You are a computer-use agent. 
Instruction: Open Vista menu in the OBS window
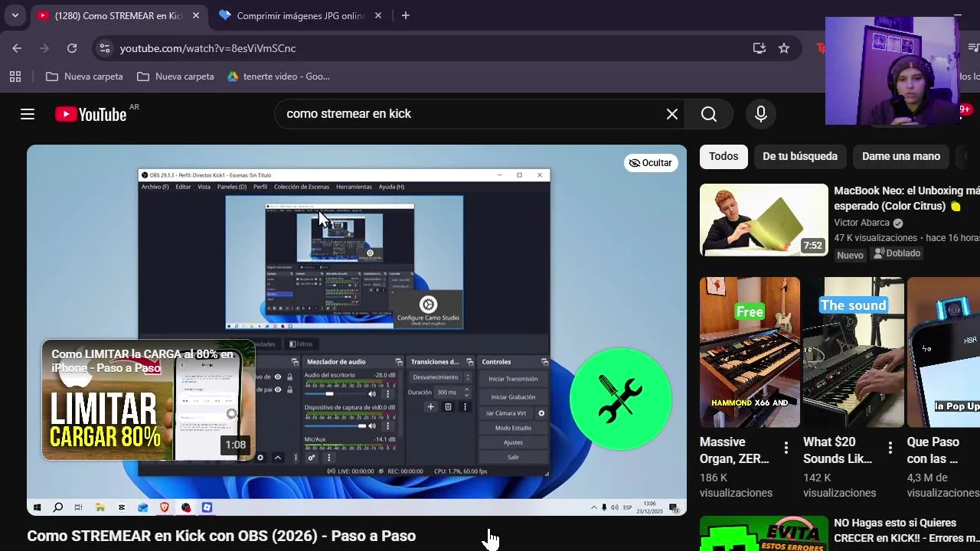(204, 187)
